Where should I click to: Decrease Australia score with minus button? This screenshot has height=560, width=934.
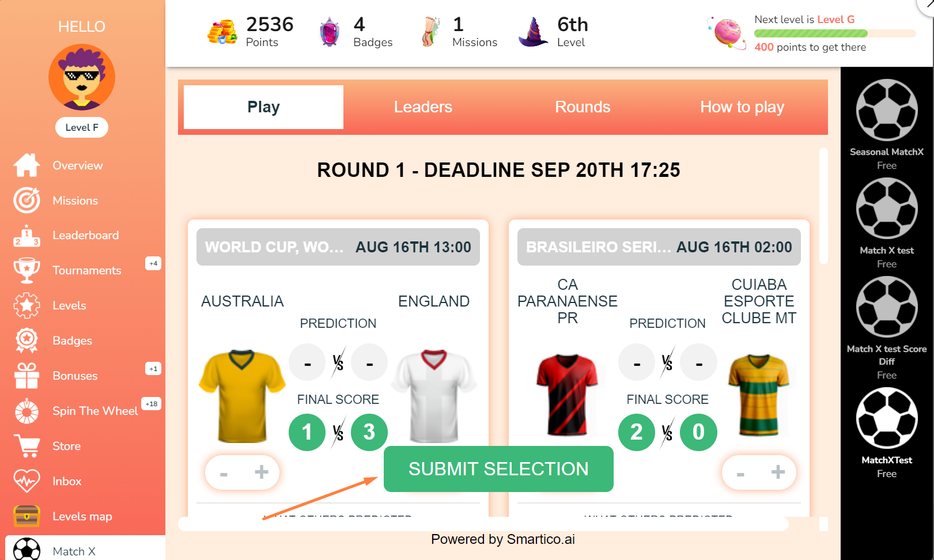224,474
